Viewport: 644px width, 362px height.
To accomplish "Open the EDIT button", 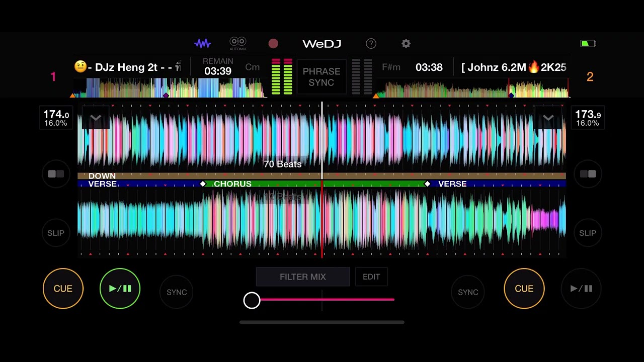I will tap(371, 277).
